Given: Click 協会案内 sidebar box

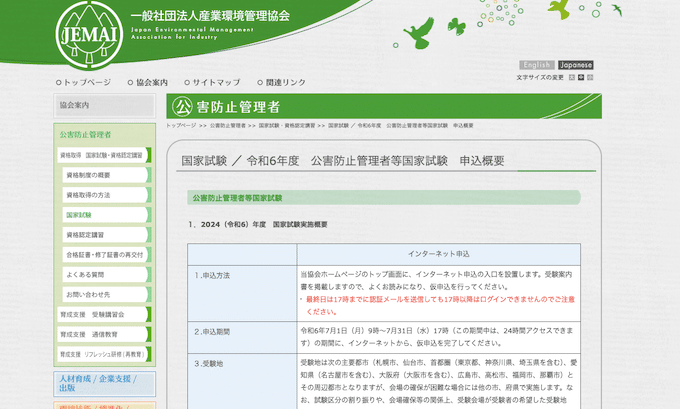Looking at the screenshot, I should click(105, 105).
